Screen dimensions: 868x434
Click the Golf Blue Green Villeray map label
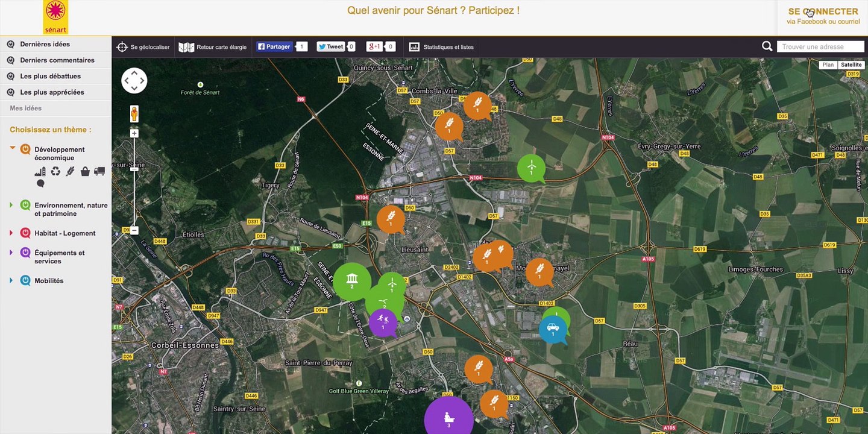coord(359,391)
